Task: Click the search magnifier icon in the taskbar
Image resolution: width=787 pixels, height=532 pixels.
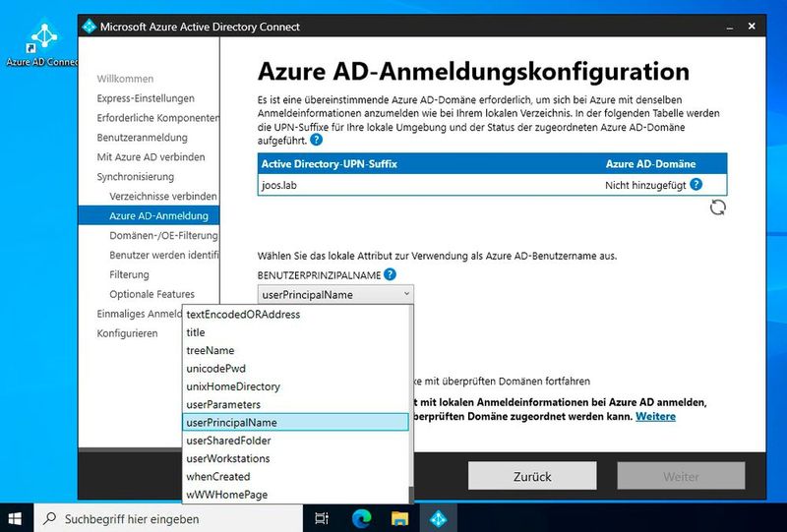Action: tap(50, 518)
